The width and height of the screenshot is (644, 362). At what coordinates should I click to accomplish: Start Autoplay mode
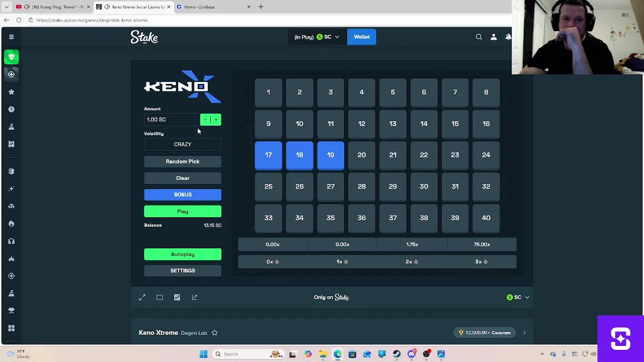(x=183, y=254)
